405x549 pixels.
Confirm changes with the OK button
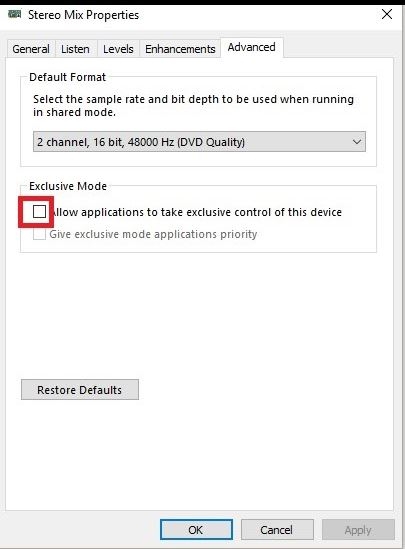tap(196, 529)
